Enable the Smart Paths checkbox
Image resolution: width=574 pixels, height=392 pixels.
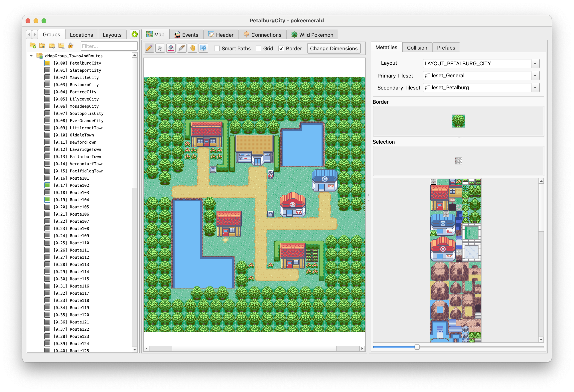pyautogui.click(x=217, y=48)
